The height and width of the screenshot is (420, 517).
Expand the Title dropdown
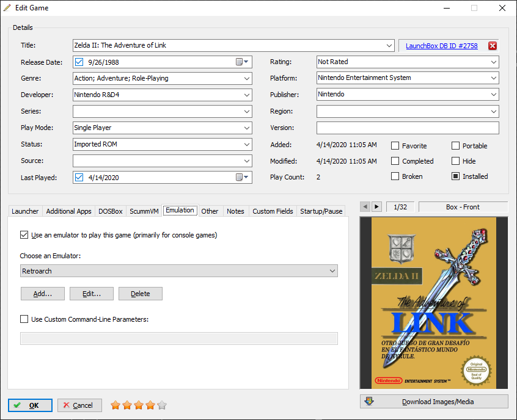(389, 45)
